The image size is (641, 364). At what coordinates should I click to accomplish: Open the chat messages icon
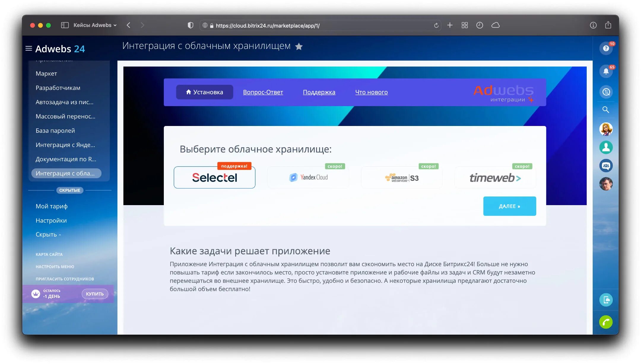coord(606,92)
